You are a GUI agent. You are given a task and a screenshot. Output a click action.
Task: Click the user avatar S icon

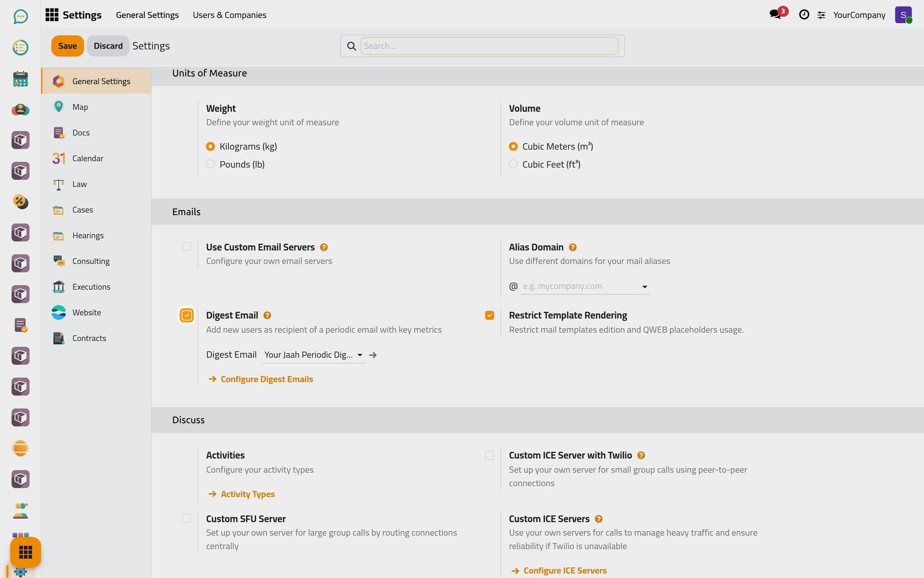(x=903, y=14)
